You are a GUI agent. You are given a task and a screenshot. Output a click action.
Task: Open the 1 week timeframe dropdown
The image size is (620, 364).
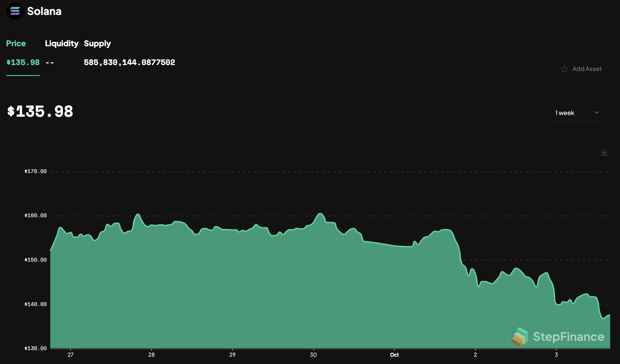point(577,113)
